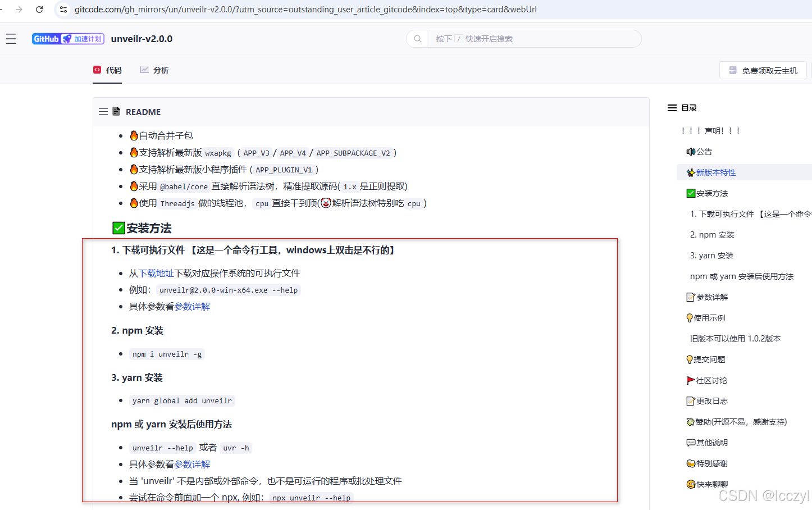Click the GitHub 加速计划 logo badge
This screenshot has width=812, height=510.
point(68,39)
